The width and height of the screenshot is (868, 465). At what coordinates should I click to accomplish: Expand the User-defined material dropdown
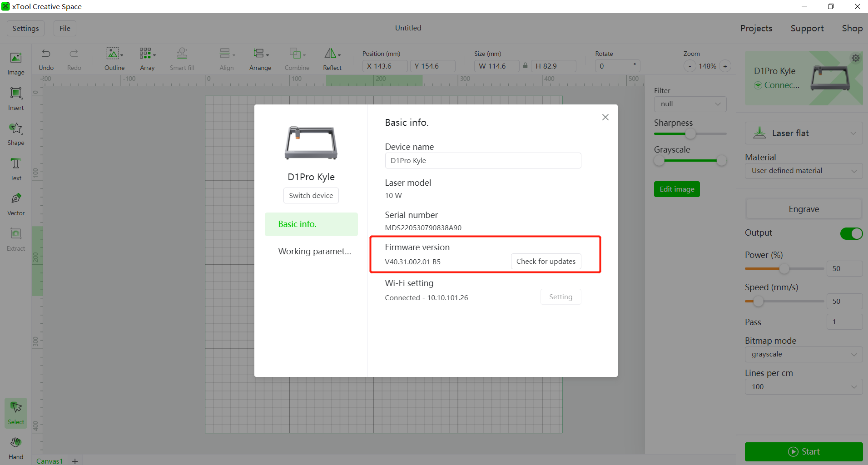click(803, 171)
